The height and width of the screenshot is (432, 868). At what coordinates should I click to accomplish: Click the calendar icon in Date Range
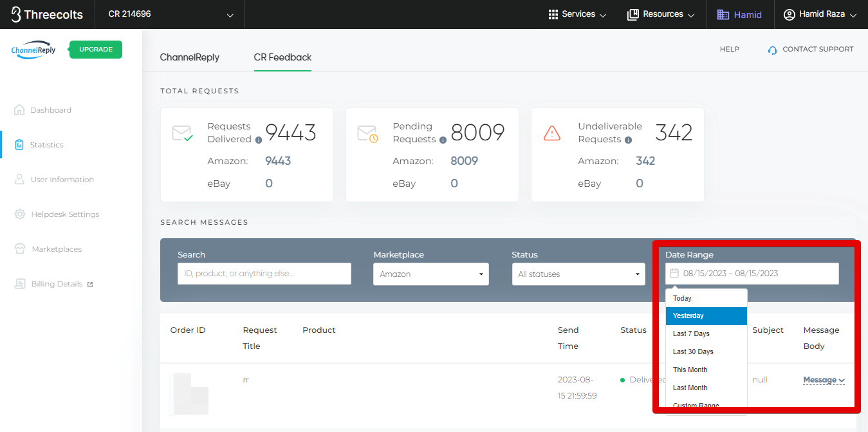tap(674, 273)
